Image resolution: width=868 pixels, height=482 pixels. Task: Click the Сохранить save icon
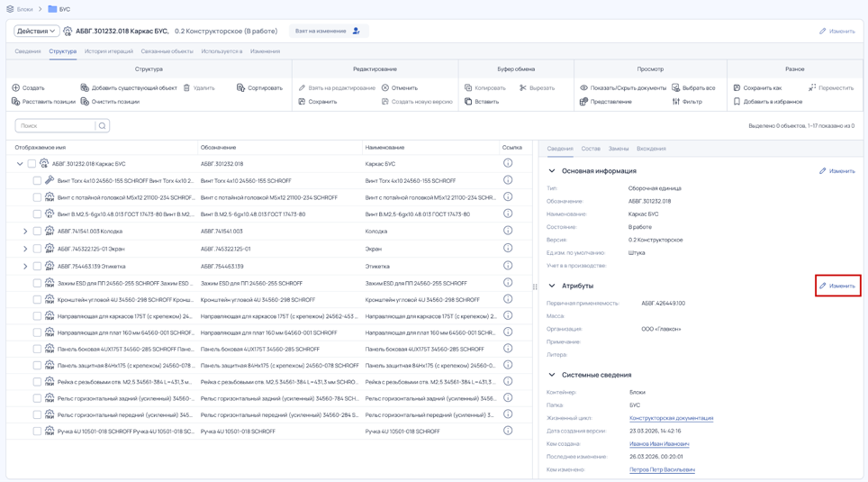(303, 102)
